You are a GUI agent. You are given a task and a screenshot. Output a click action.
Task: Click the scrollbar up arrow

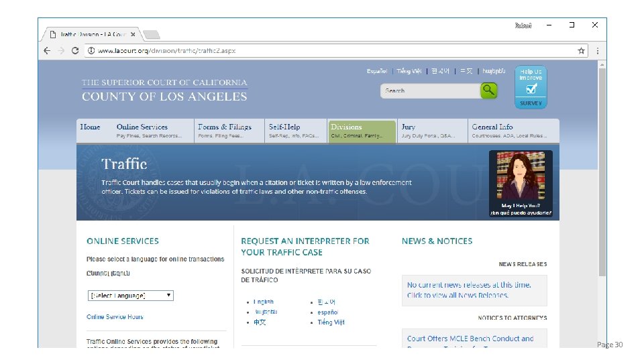(602, 64)
